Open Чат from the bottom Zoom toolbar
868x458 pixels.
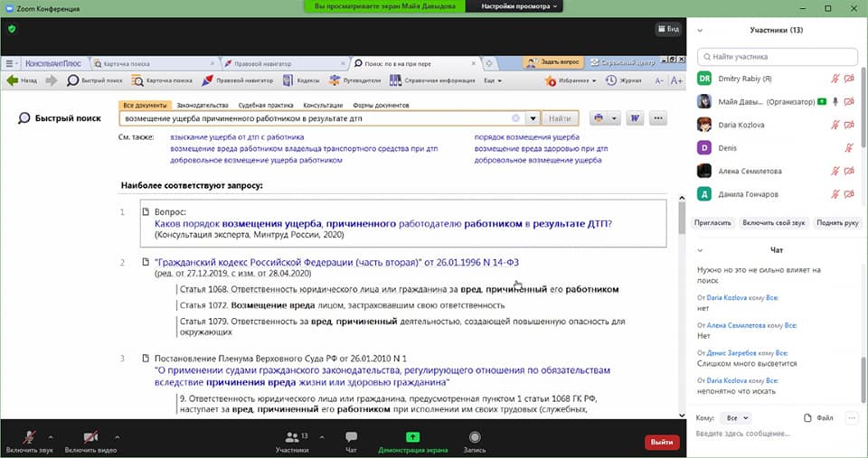coord(351,442)
